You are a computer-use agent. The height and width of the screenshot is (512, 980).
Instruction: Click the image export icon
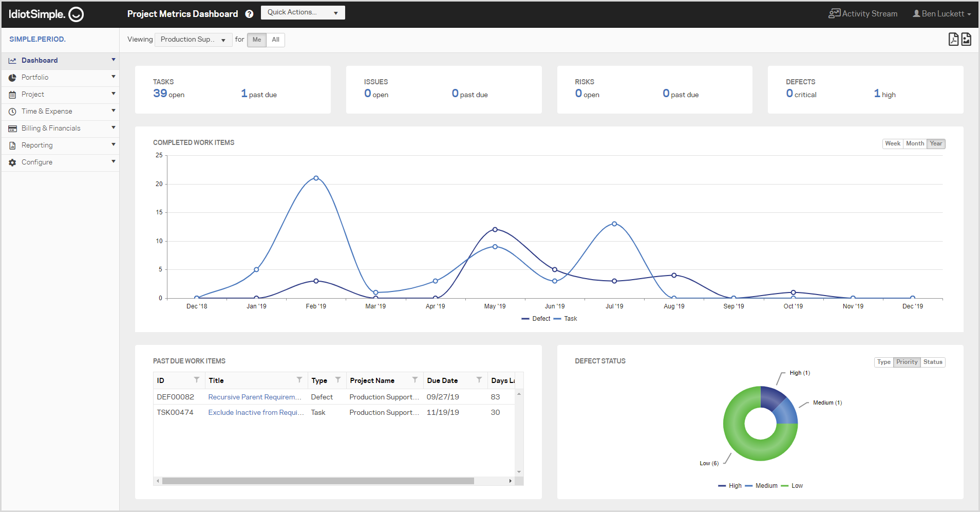coord(966,39)
